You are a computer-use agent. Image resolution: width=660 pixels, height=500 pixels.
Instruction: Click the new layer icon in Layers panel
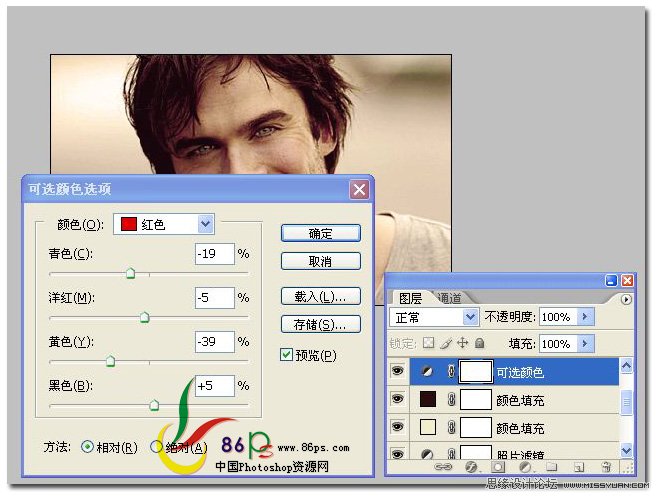579,467
